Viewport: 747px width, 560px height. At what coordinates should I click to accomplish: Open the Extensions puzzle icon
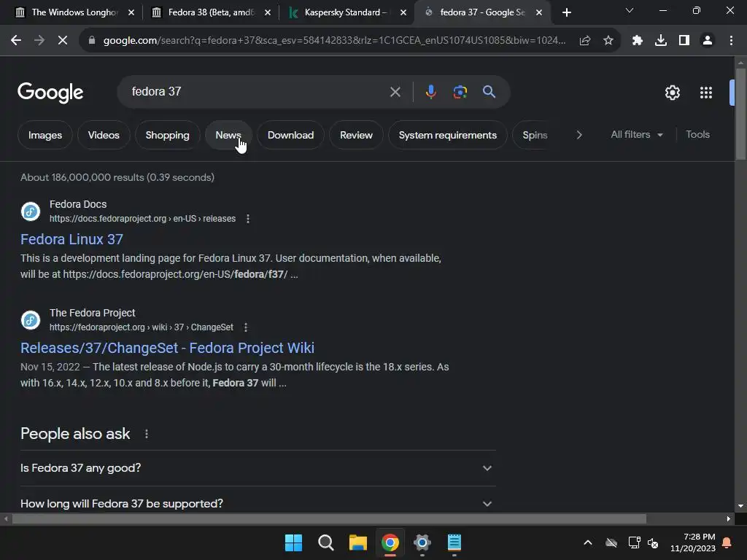(x=638, y=41)
